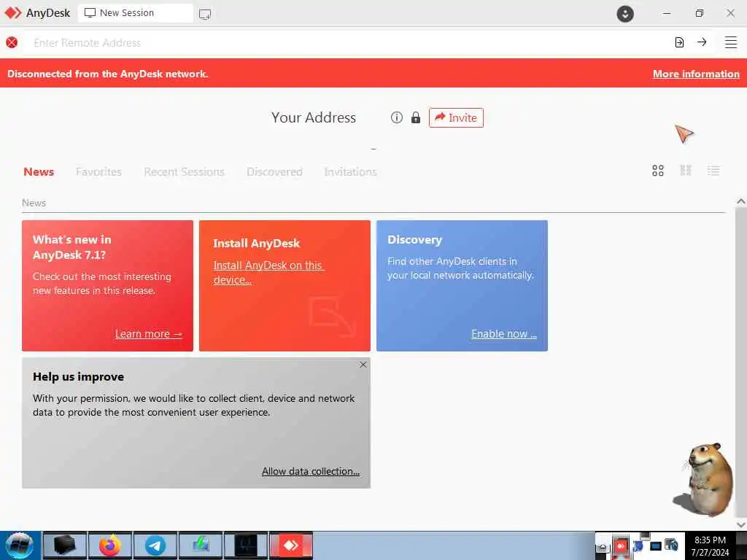Image resolution: width=747 pixels, height=560 pixels.
Task: Click the Discovery news card
Action: pos(462,286)
